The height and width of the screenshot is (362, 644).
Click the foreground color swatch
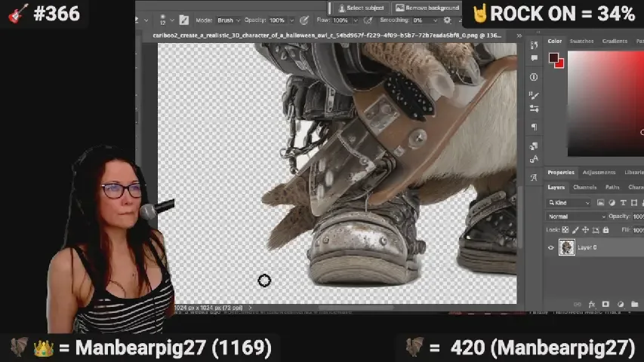tap(553, 58)
